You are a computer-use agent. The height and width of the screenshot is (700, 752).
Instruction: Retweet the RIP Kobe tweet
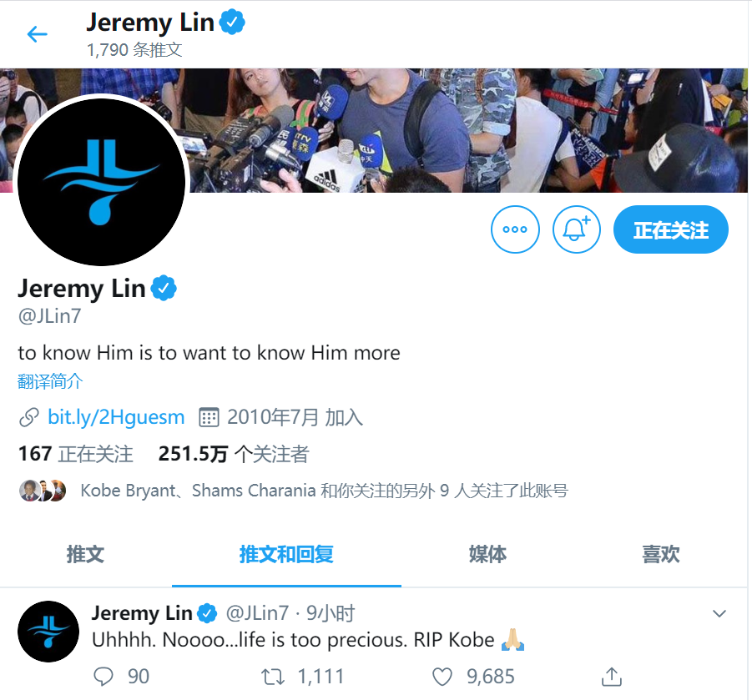273,677
